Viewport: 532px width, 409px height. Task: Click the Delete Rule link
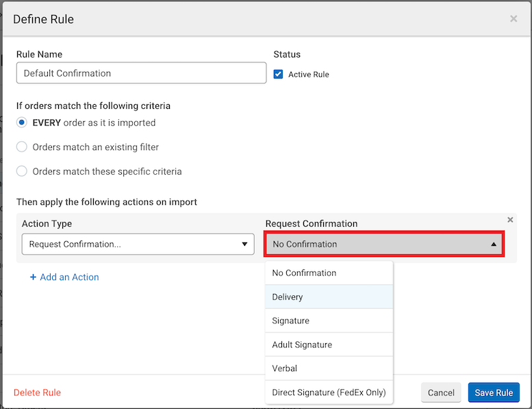(38, 393)
